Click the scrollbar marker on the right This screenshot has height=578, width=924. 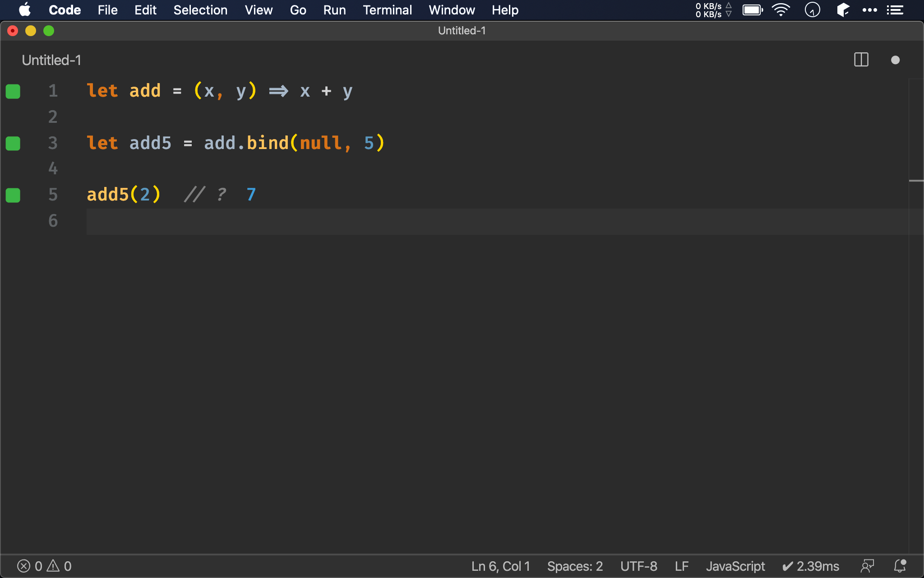pos(916,181)
